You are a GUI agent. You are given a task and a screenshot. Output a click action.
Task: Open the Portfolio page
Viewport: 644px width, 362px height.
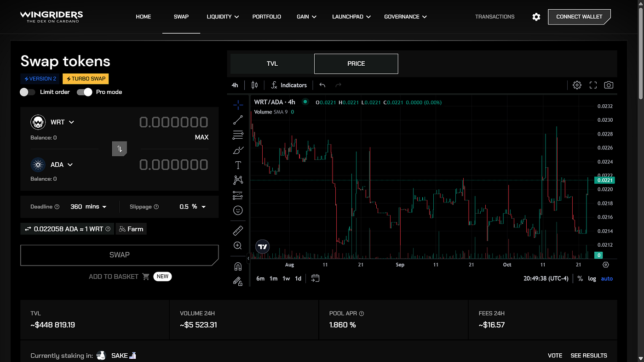pyautogui.click(x=267, y=17)
